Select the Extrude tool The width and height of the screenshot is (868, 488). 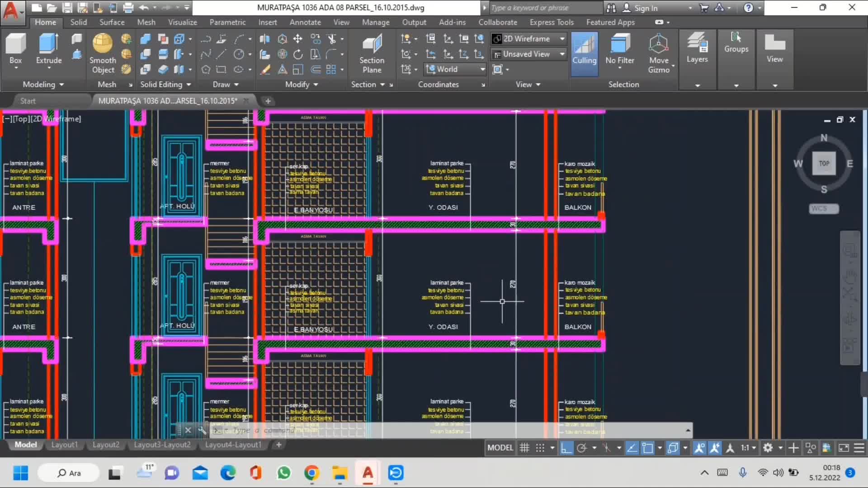48,49
